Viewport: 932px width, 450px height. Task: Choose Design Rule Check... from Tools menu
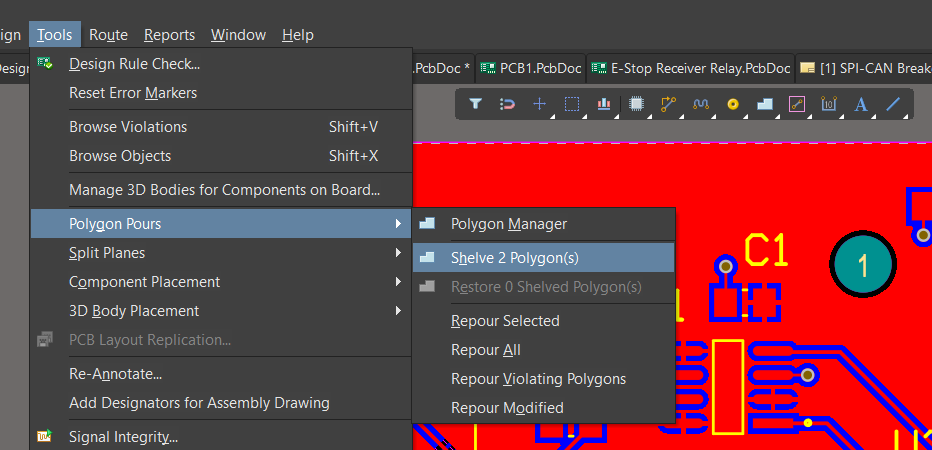point(221,64)
